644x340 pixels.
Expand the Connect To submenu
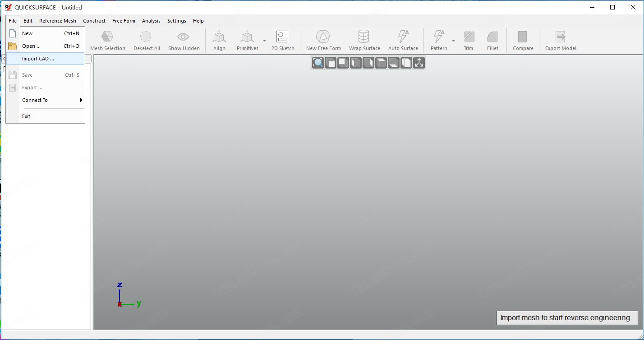(x=45, y=100)
